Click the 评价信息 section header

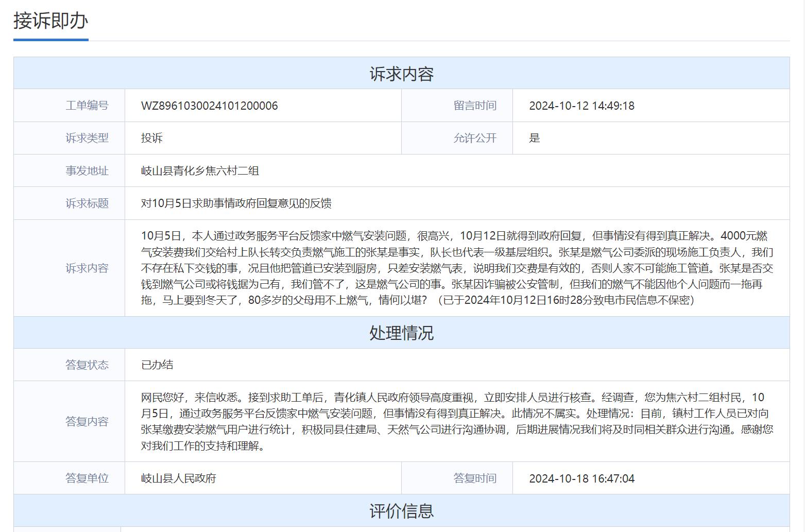[x=401, y=510]
